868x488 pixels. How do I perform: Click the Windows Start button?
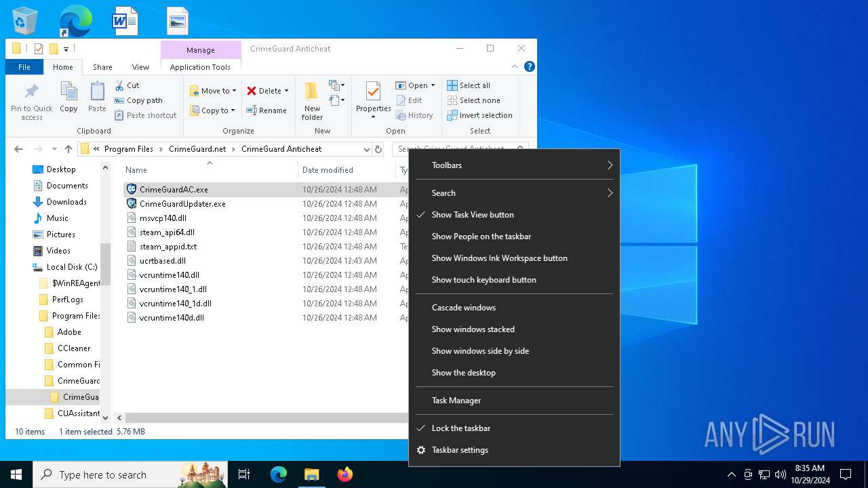16,474
